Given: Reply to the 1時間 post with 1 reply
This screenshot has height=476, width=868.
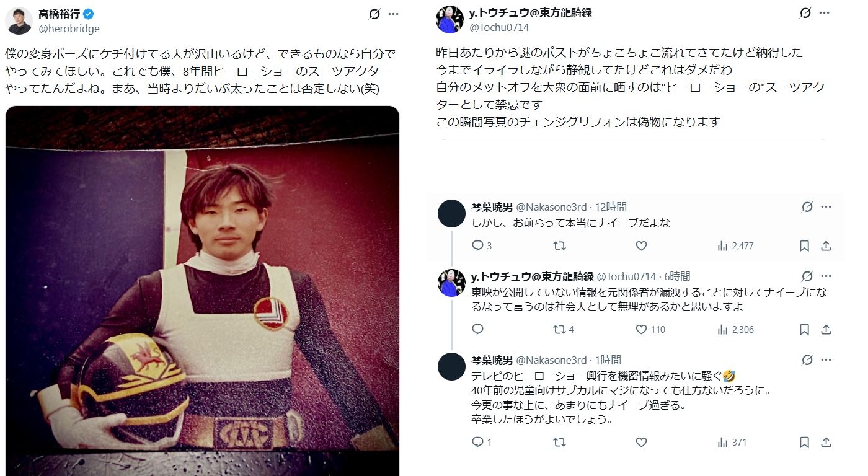Looking at the screenshot, I should (482, 443).
